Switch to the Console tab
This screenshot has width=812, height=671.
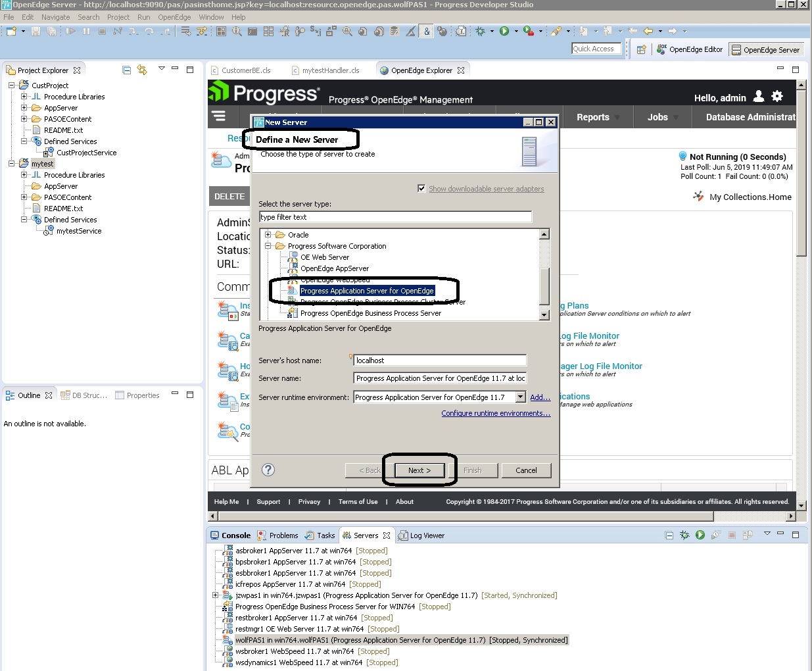coord(231,535)
